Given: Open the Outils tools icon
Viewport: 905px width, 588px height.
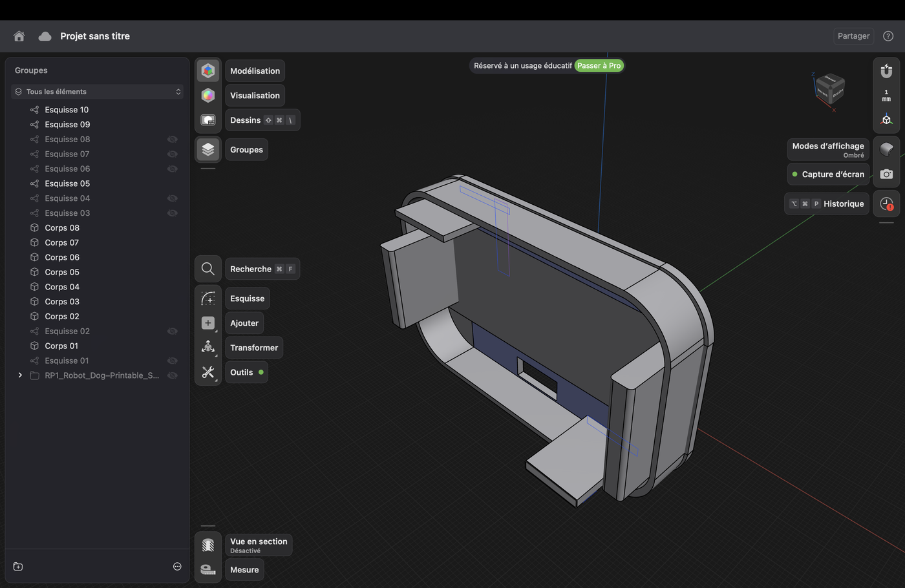Looking at the screenshot, I should (208, 372).
